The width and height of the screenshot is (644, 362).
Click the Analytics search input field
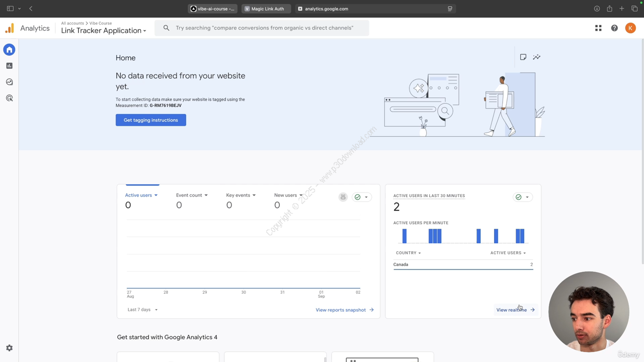coord(264,28)
